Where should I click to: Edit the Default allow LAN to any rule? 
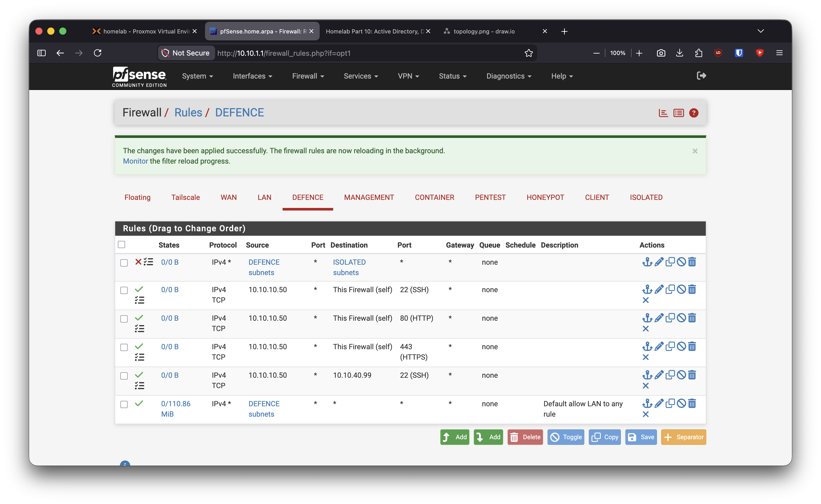coord(659,403)
